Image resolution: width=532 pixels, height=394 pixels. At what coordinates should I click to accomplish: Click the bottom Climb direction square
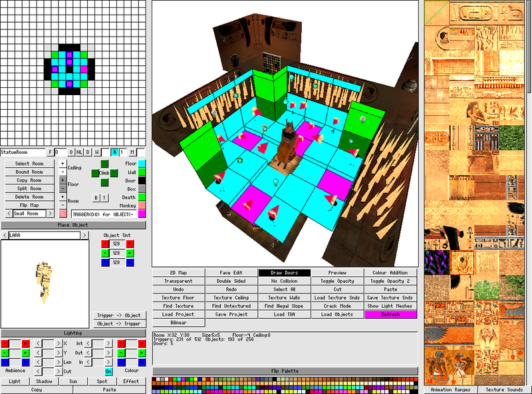tap(104, 182)
